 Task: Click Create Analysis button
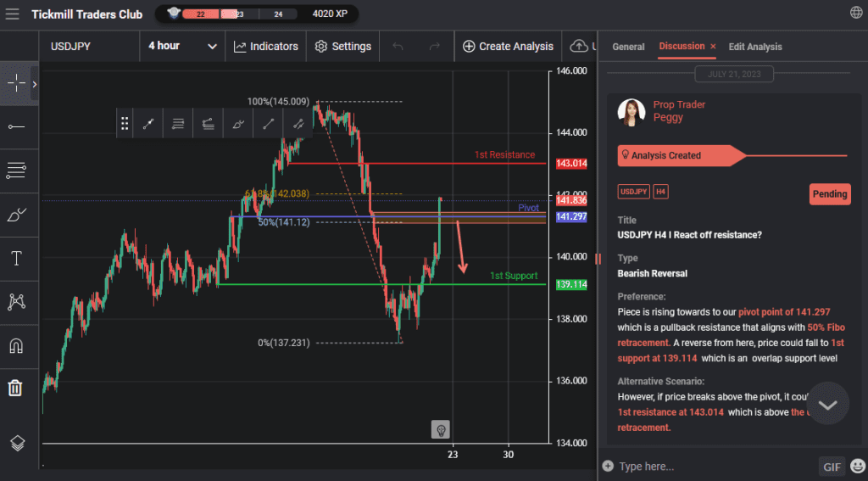508,47
